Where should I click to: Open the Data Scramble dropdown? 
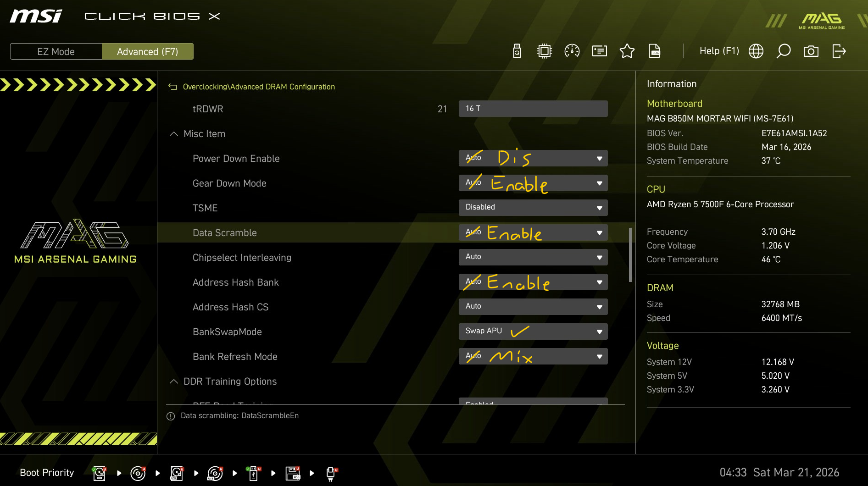(533, 232)
